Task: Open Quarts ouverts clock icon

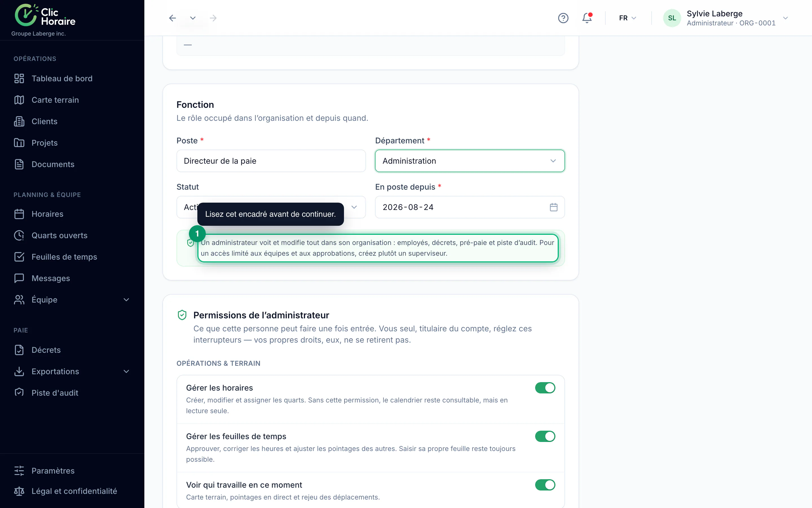Action: click(19, 236)
